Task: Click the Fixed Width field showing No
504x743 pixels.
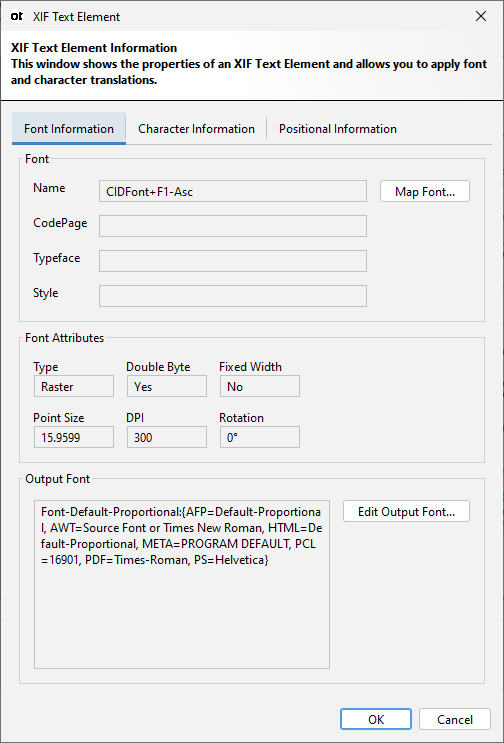Action: [260, 387]
